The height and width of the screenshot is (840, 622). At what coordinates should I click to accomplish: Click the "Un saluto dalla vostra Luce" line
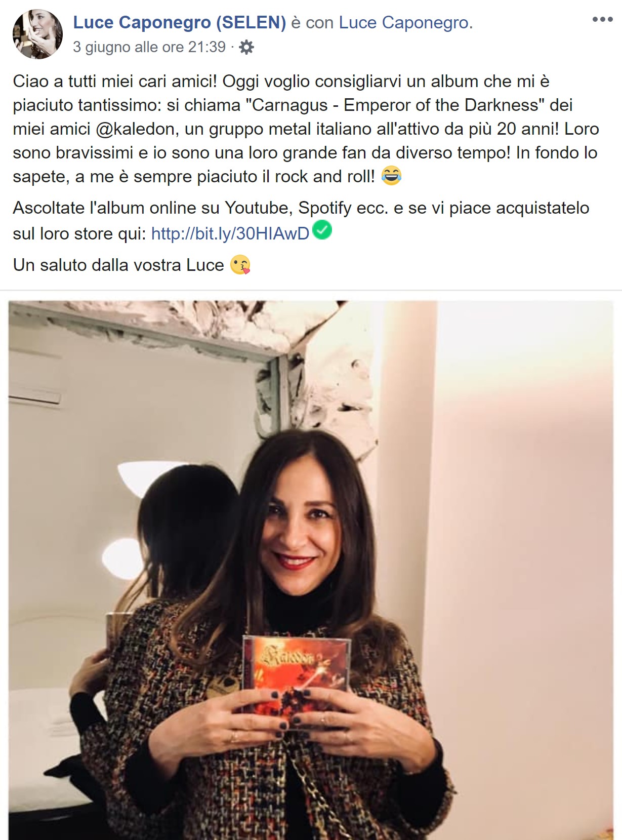pos(118,265)
